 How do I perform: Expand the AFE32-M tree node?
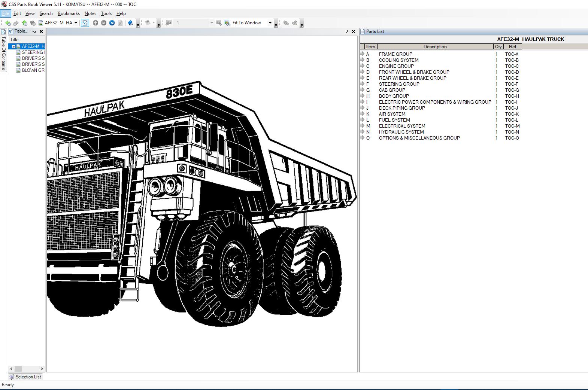point(13,46)
